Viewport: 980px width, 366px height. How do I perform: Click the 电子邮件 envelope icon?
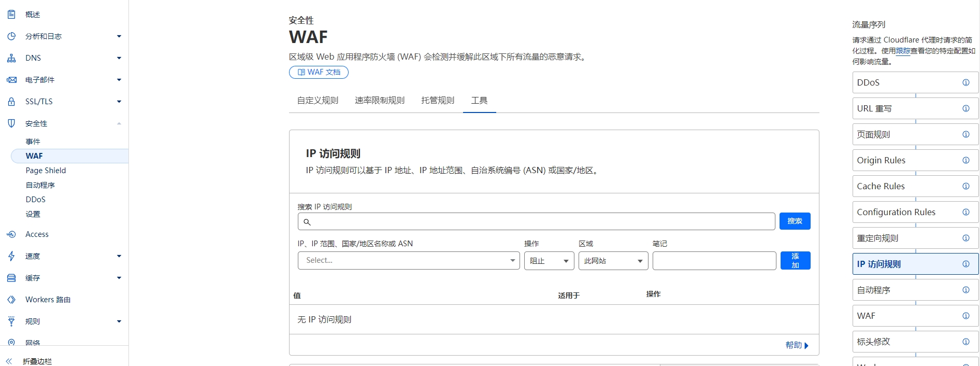pyautogui.click(x=11, y=80)
